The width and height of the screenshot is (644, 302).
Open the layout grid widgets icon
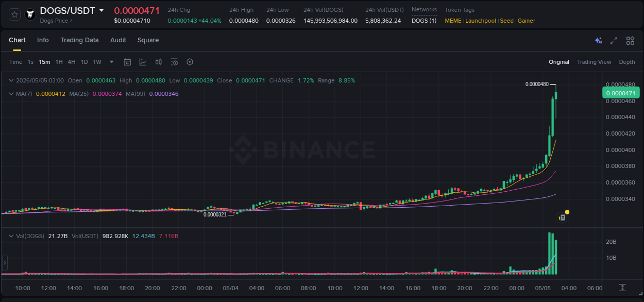(630, 40)
